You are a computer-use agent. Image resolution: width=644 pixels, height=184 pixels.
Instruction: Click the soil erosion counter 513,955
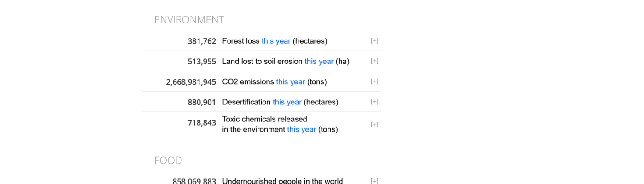(x=202, y=61)
